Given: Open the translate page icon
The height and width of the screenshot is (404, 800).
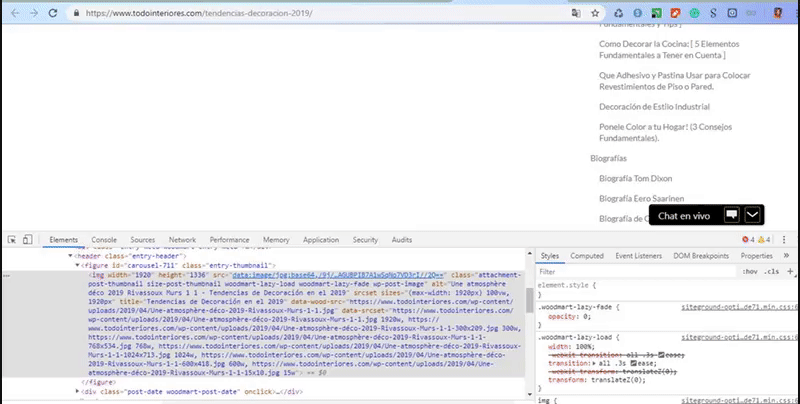Looking at the screenshot, I should coord(576,13).
